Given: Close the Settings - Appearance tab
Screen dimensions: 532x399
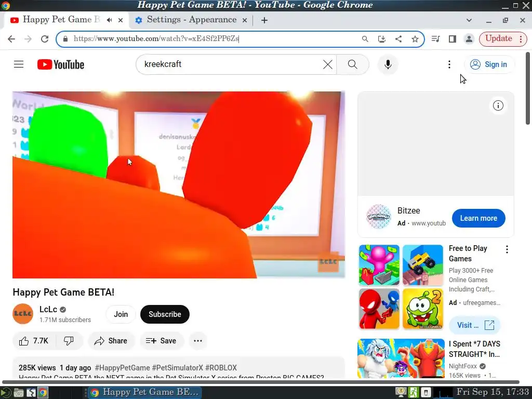Looking at the screenshot, I should coord(244,20).
